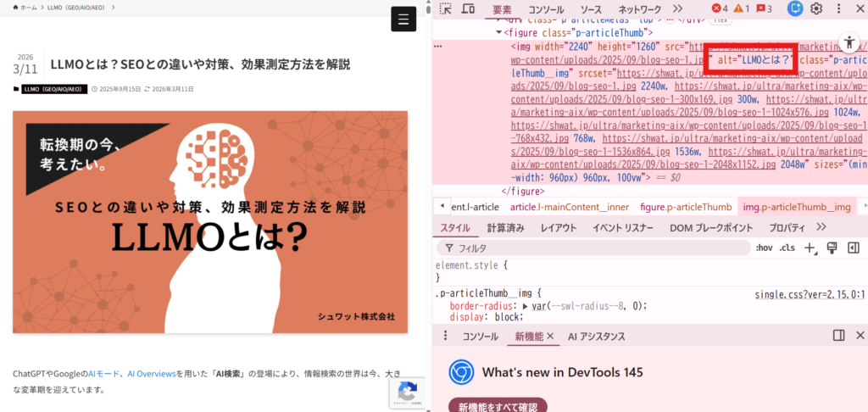Open the スタイル pane tab

point(455,227)
